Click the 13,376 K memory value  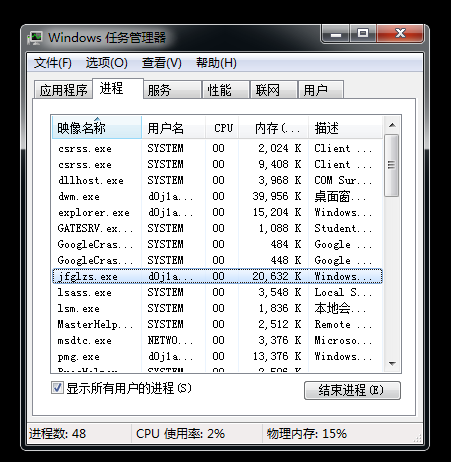coord(277,356)
